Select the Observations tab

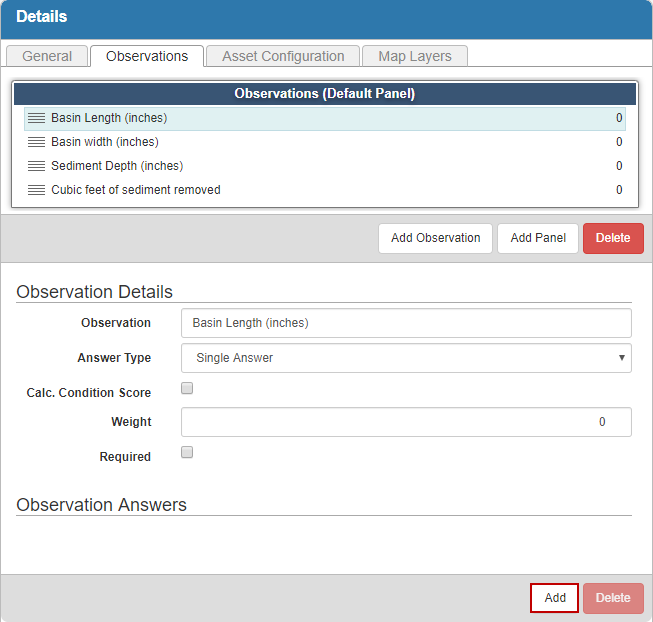coord(147,56)
